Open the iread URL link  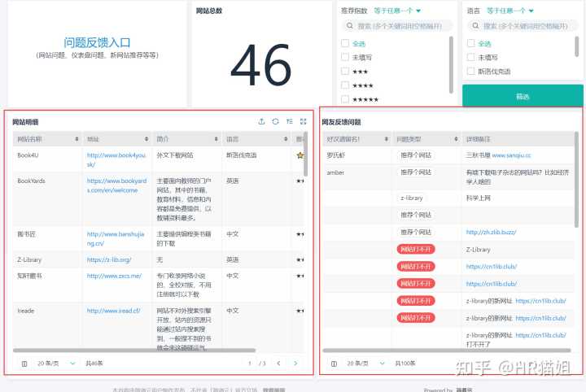point(113,311)
